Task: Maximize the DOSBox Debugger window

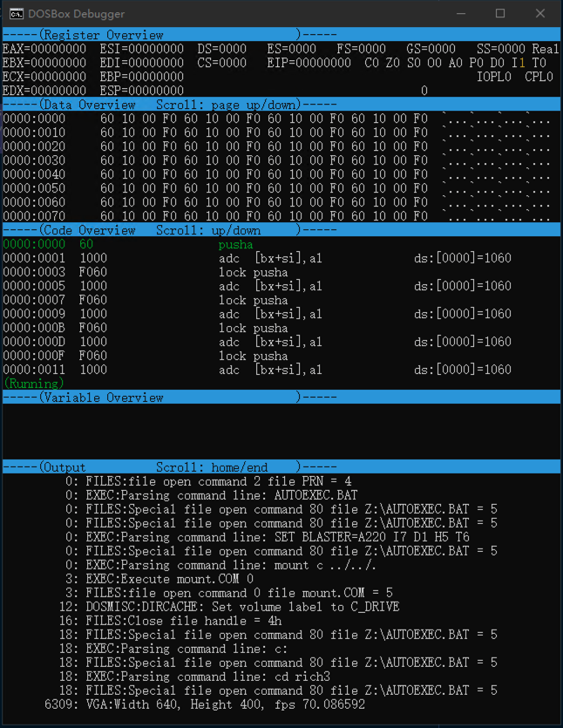Action: click(x=500, y=13)
